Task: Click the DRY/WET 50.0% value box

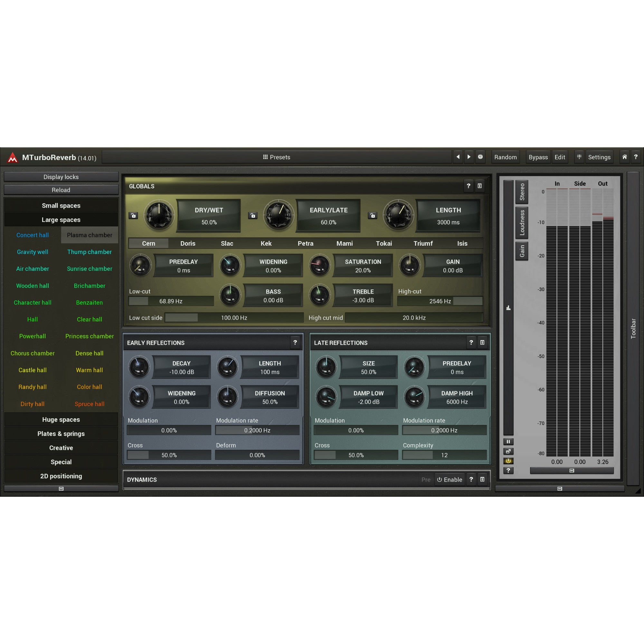Action: (209, 216)
